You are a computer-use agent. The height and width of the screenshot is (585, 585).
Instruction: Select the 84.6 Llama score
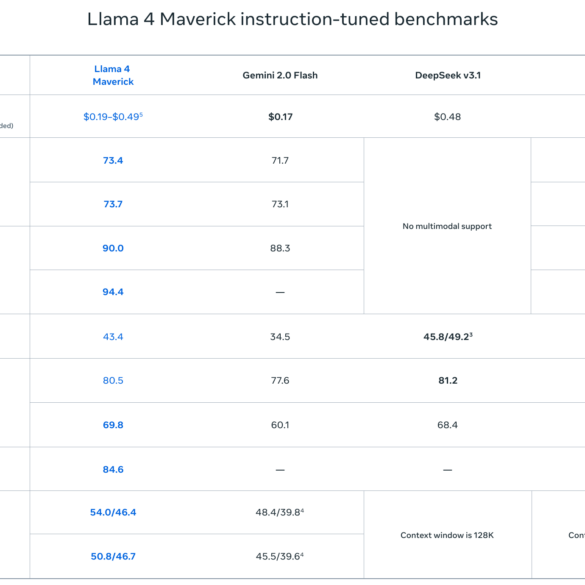113,469
